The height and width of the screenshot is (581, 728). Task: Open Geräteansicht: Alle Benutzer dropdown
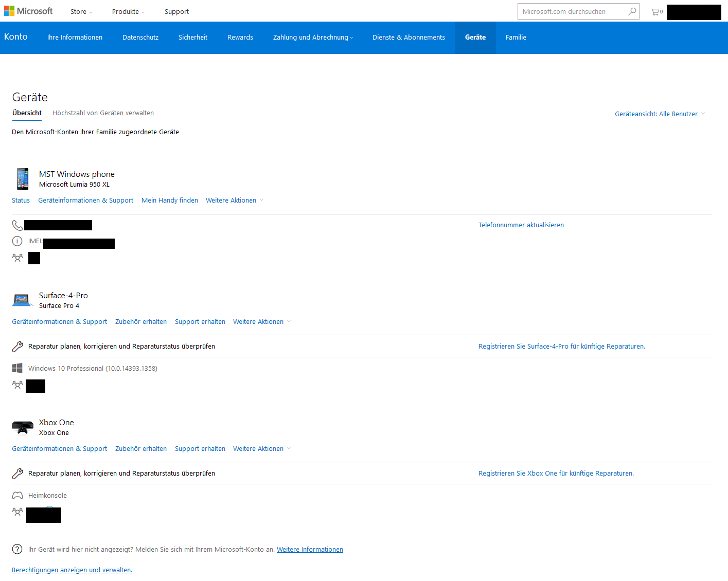pos(660,114)
